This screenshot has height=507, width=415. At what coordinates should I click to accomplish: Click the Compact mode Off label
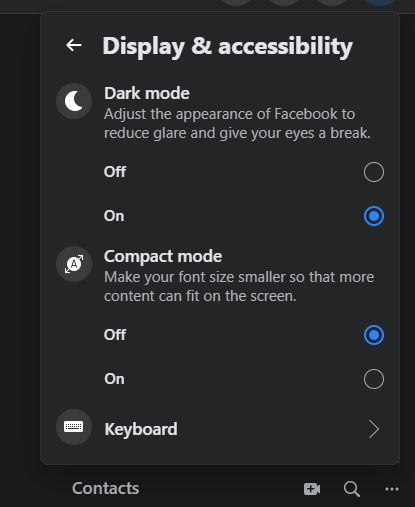[x=115, y=335]
